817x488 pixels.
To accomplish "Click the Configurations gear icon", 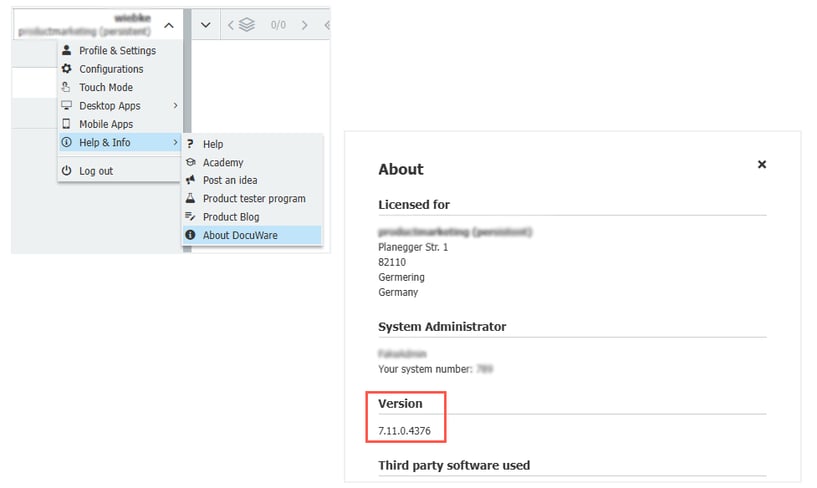I will [67, 69].
